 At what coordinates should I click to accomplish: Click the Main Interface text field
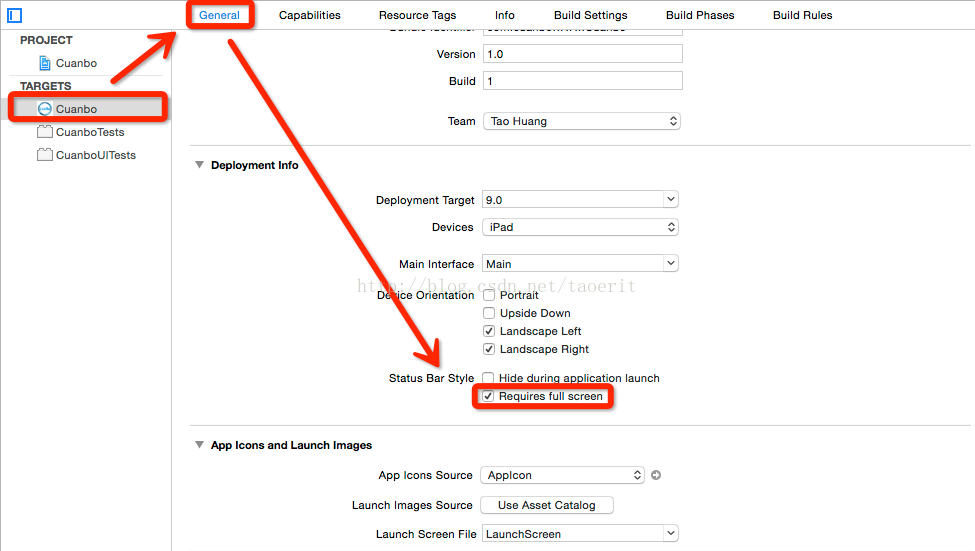click(573, 264)
